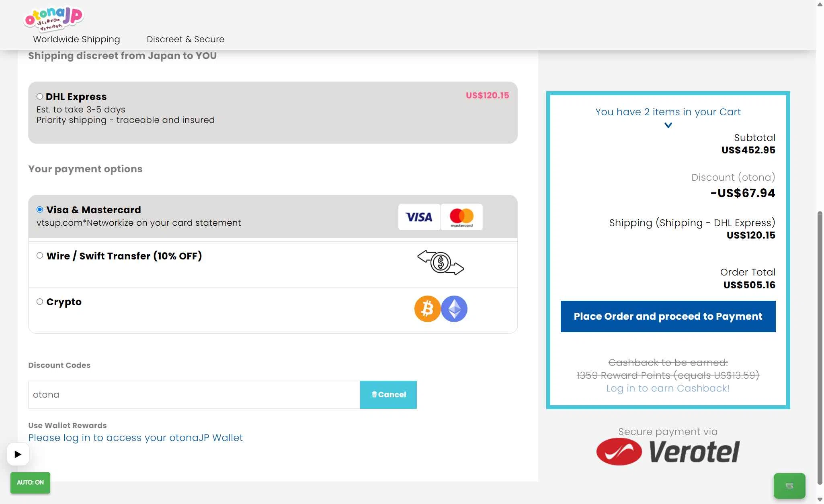Click the discount code input field
Screen dimensions: 824x504
(x=194, y=395)
